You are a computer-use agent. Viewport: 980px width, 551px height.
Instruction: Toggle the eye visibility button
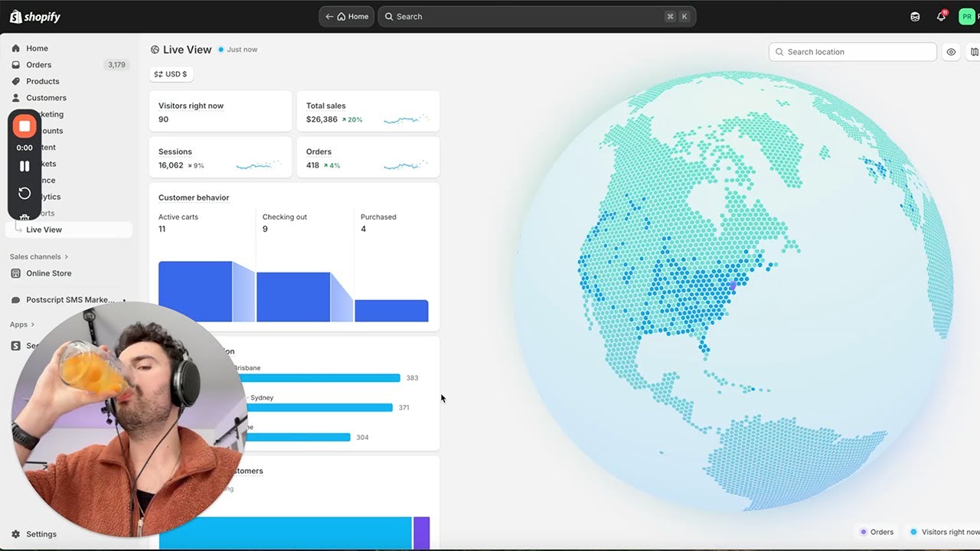tap(951, 52)
